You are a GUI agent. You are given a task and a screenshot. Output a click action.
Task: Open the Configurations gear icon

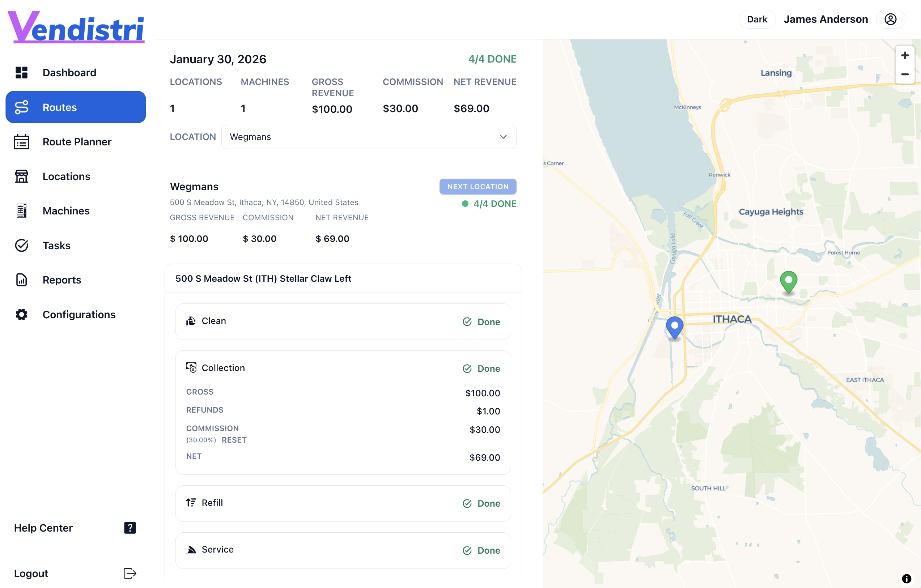[21, 314]
